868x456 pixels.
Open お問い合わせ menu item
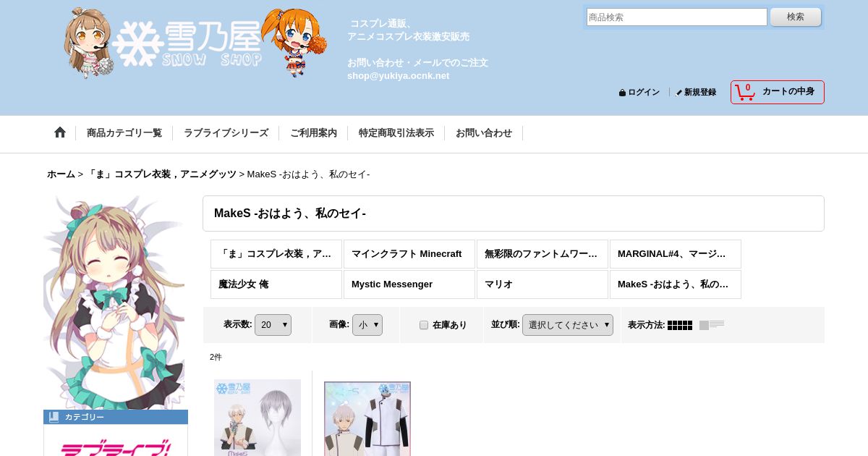point(484,133)
